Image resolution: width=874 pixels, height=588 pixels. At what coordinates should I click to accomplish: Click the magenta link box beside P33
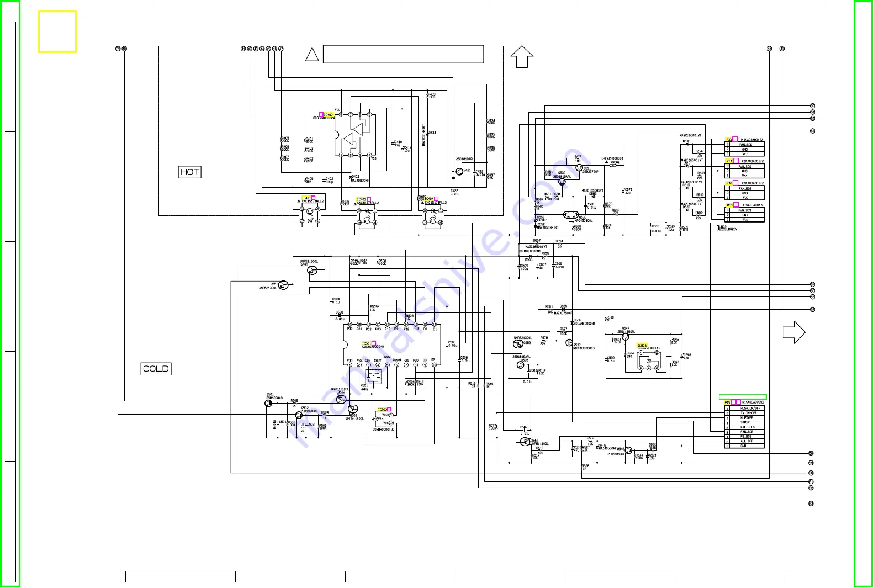point(735,205)
